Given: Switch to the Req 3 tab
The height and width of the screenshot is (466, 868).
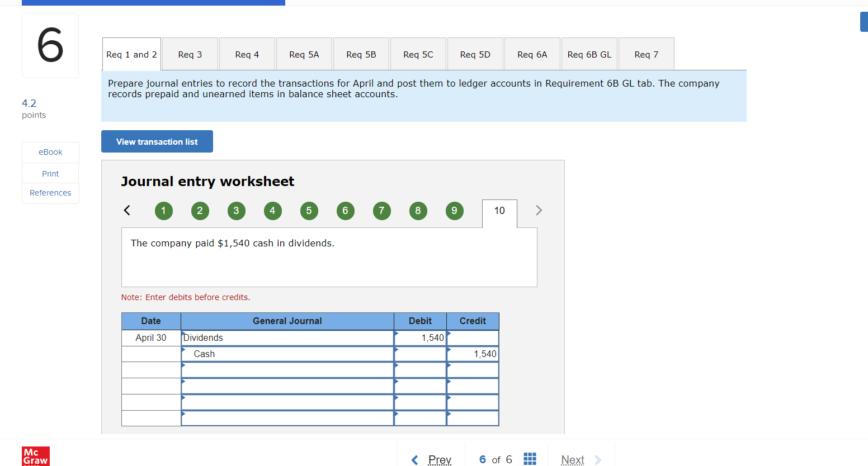Looking at the screenshot, I should click(x=190, y=54).
